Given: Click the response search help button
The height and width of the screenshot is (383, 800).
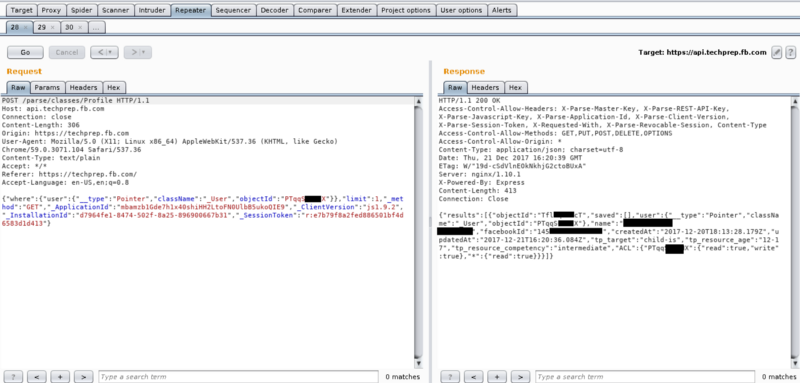Looking at the screenshot, I should coord(451,377).
